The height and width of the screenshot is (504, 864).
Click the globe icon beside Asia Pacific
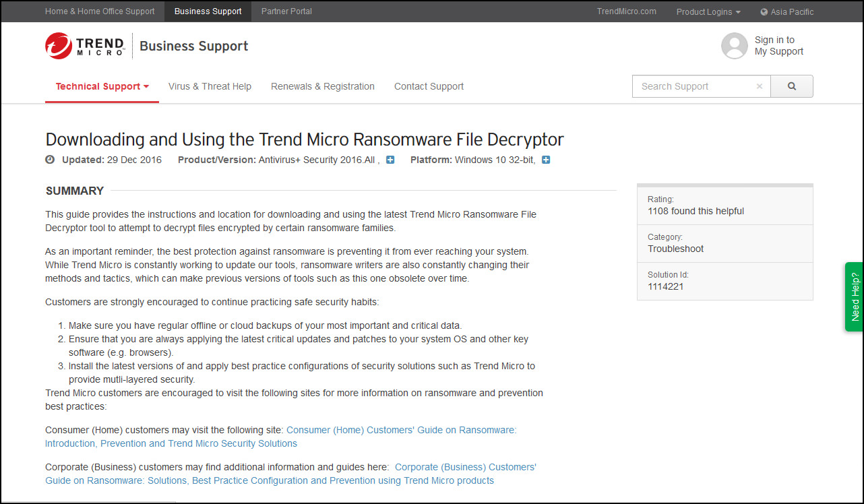pos(764,11)
